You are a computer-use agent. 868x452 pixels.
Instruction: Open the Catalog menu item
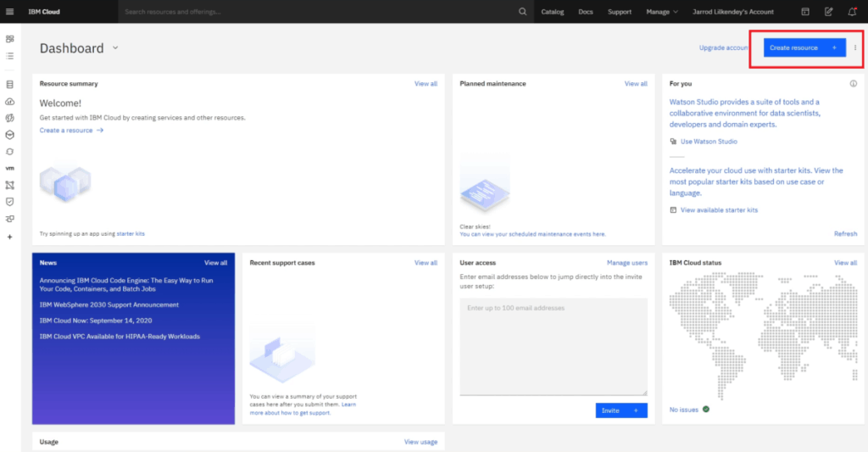(x=553, y=12)
